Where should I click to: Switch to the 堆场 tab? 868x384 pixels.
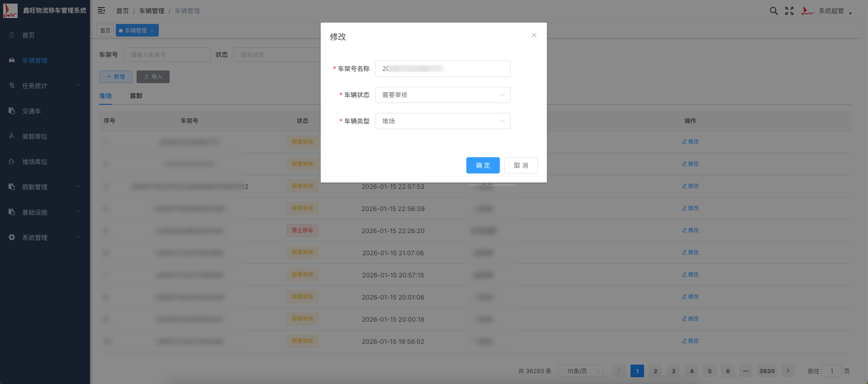coord(105,96)
